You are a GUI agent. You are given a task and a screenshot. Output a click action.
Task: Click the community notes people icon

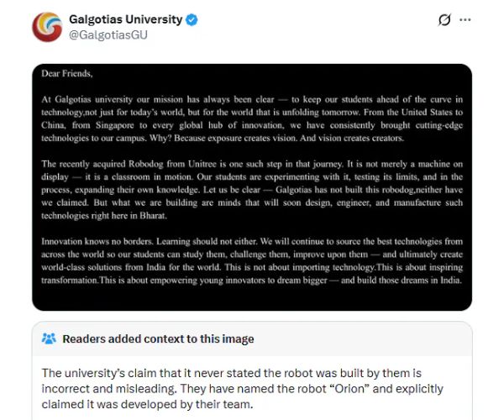click(x=49, y=339)
